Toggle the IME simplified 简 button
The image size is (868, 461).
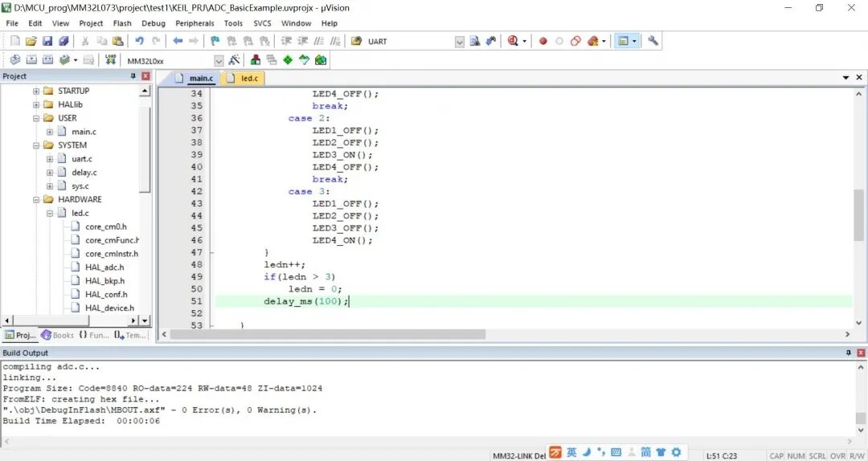click(x=645, y=452)
